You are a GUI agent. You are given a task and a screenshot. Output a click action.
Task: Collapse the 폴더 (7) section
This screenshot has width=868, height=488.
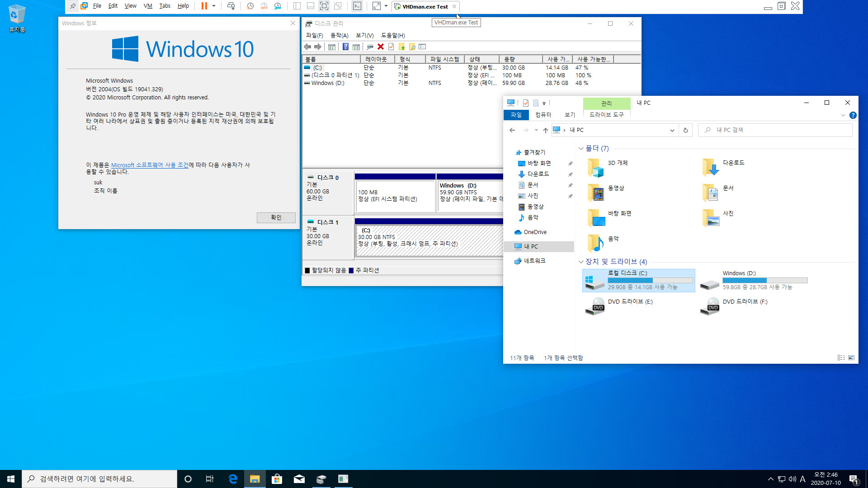pos(581,149)
